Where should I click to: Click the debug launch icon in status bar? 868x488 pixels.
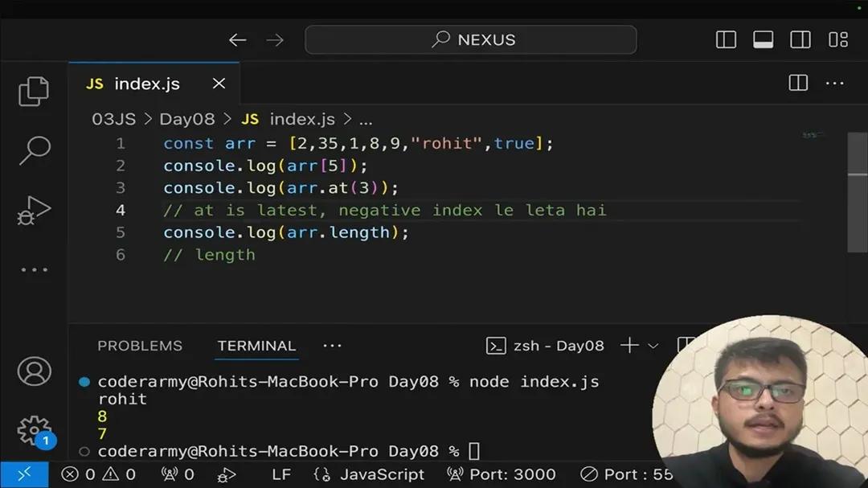227,475
